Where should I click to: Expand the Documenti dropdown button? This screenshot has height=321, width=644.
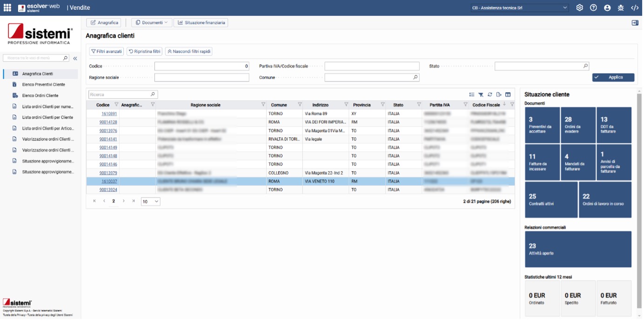click(152, 23)
